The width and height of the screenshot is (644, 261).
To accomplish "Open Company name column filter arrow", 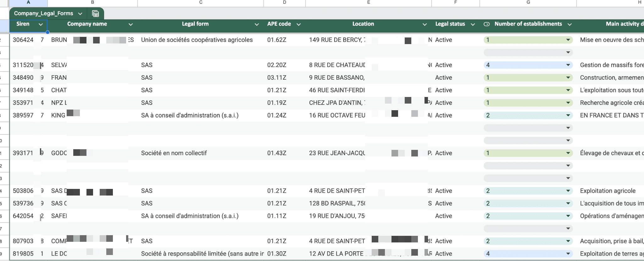I will (130, 24).
